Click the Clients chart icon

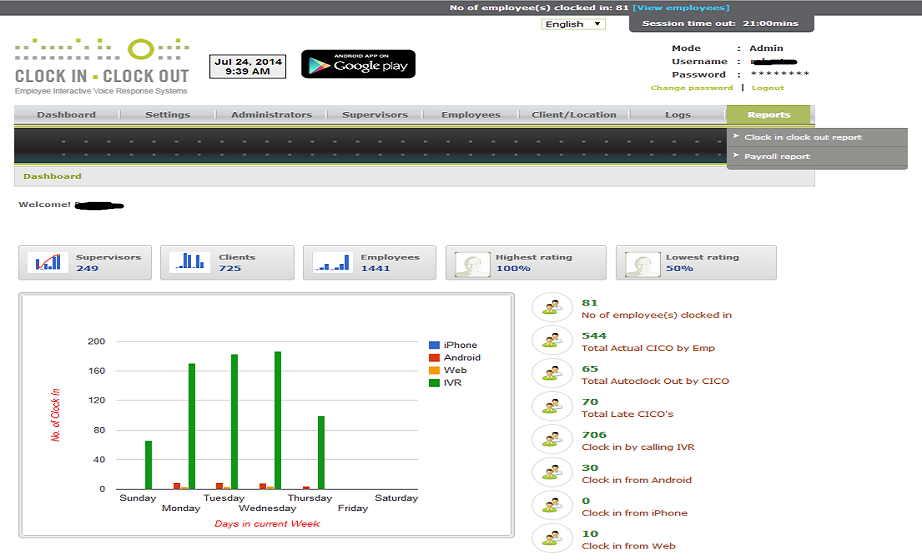point(189,263)
